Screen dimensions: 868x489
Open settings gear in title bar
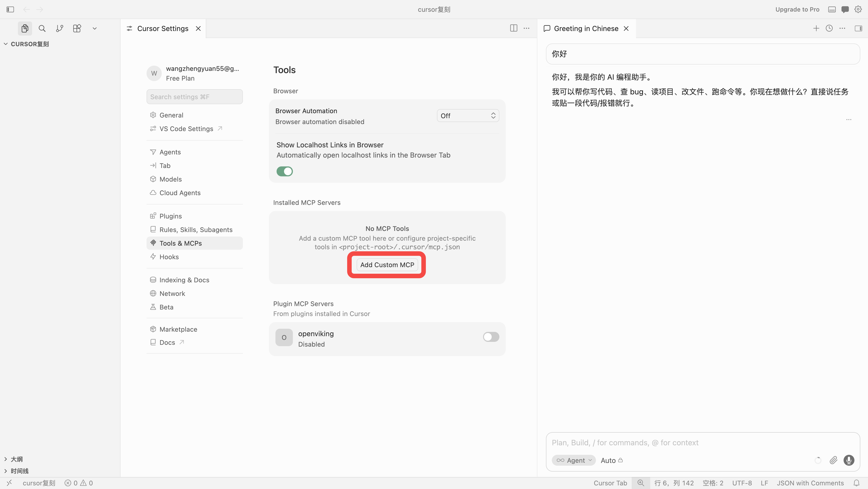click(858, 10)
